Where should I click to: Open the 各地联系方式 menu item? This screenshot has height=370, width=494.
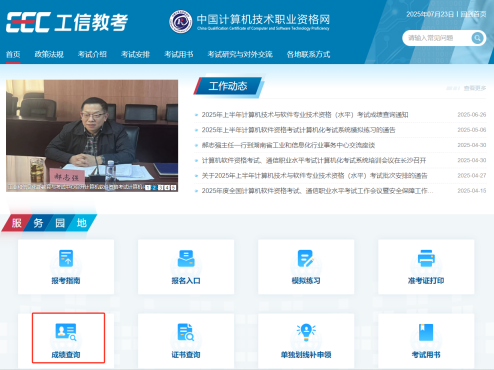click(308, 54)
